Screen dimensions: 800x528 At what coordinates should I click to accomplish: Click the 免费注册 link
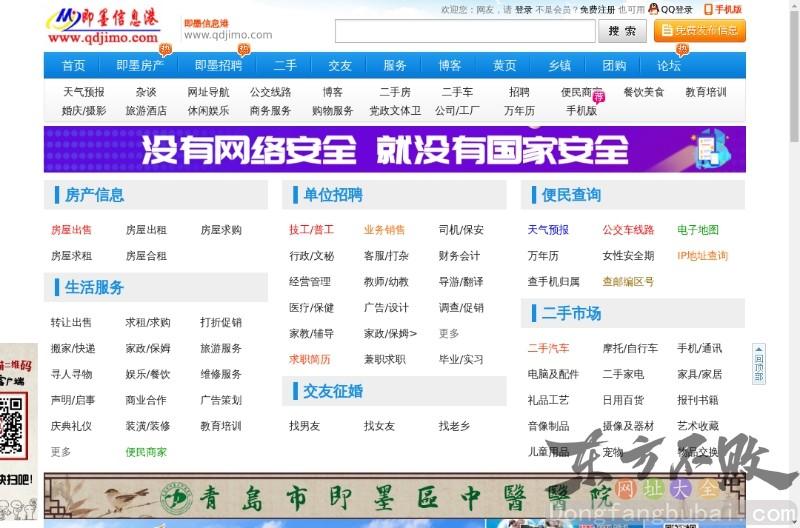[x=597, y=10]
